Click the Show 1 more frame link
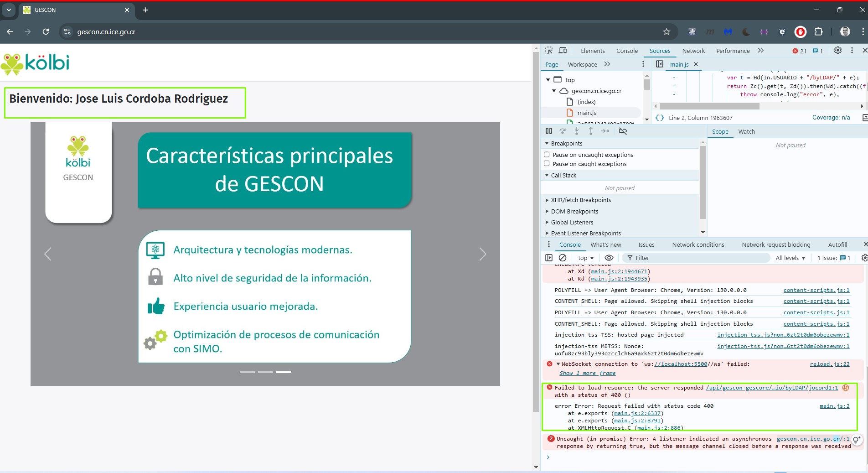The width and height of the screenshot is (868, 473). (x=587, y=373)
